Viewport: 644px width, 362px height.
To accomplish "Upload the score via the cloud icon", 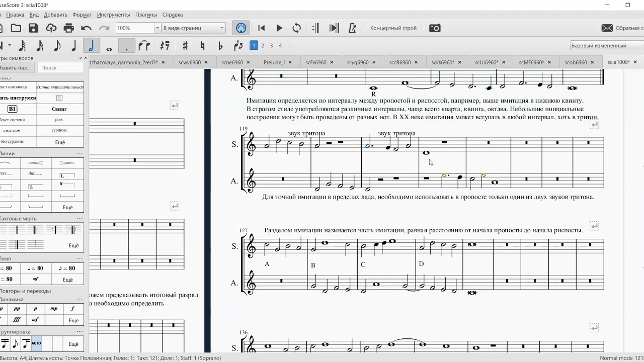I will point(51,28).
